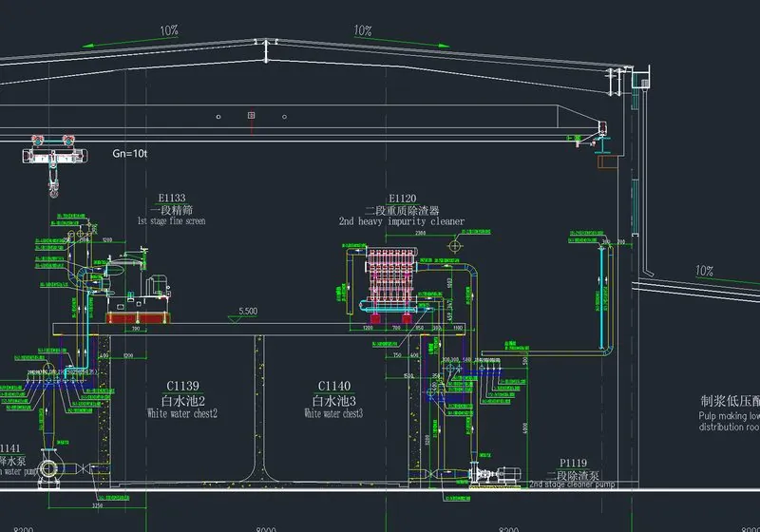Click the heavy impurity cleaner equipment drawing
Viewport: 760px width, 532px height.
click(390, 283)
